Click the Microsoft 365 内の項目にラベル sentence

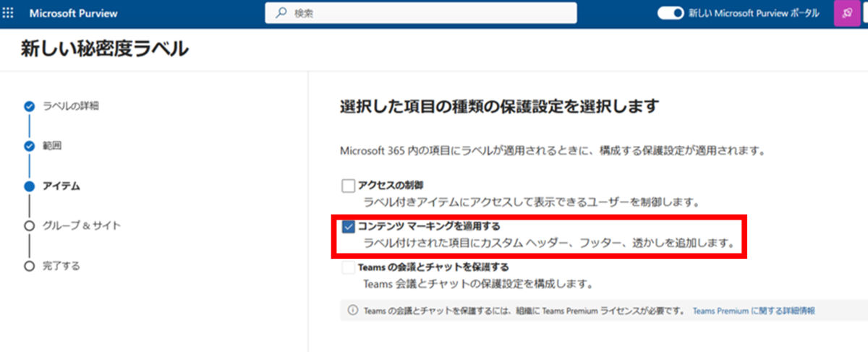coord(553,152)
